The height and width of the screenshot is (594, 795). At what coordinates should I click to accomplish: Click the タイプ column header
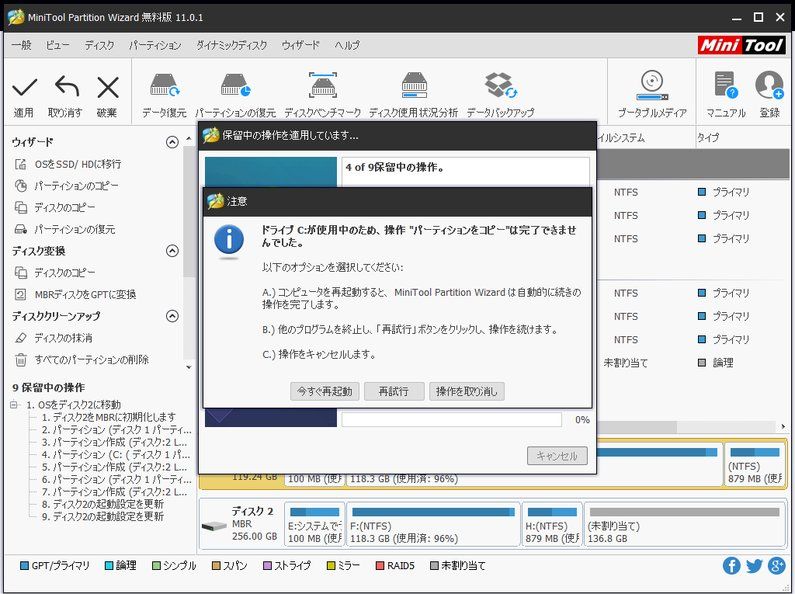708,137
